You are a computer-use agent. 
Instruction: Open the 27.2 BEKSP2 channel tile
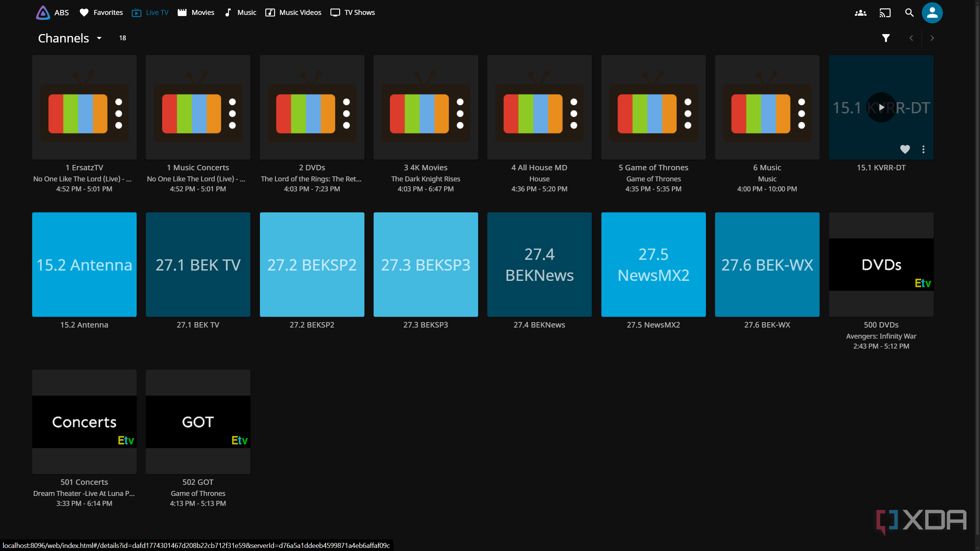tap(312, 264)
